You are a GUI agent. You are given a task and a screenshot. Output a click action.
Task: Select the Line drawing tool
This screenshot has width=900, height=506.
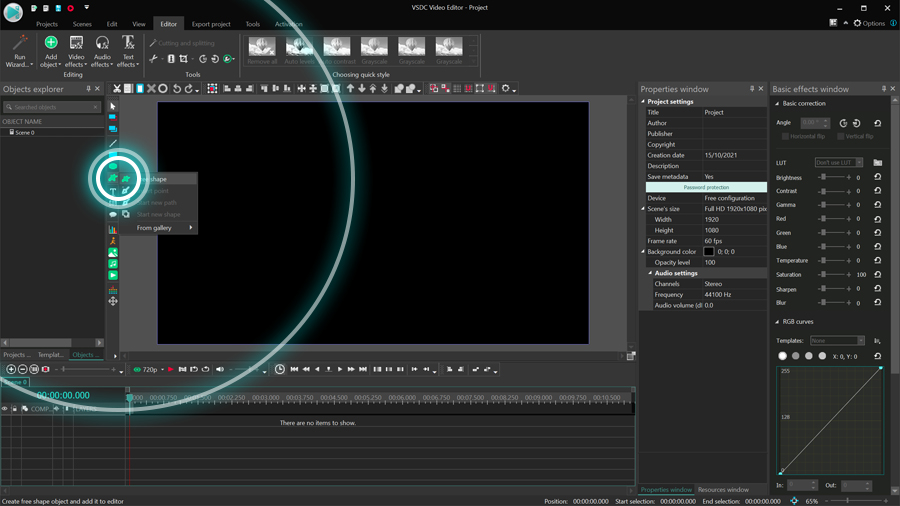pyautogui.click(x=112, y=143)
